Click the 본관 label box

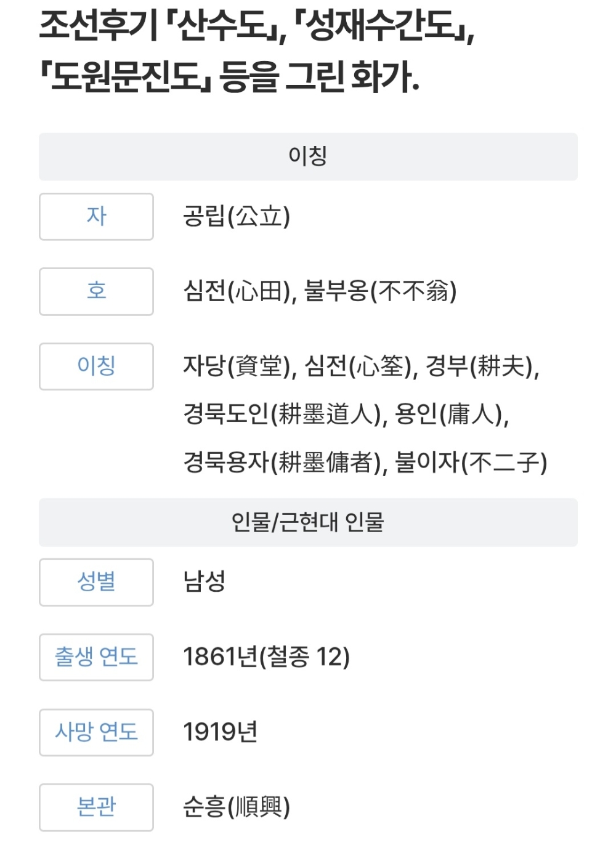96,807
